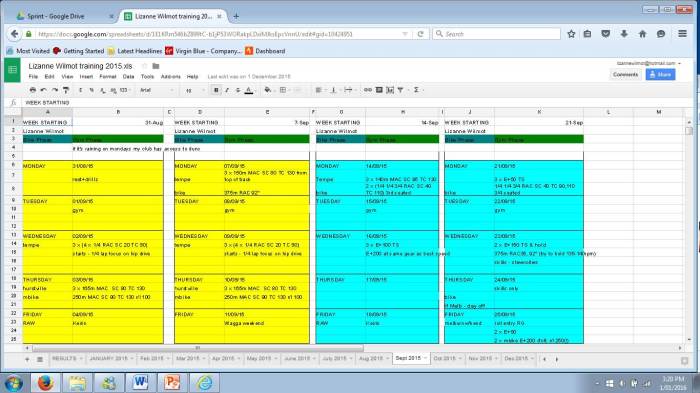Viewport: 700px width, 393px height.
Task: Switch to the Aug 2015 sheet tab
Action: click(373, 359)
